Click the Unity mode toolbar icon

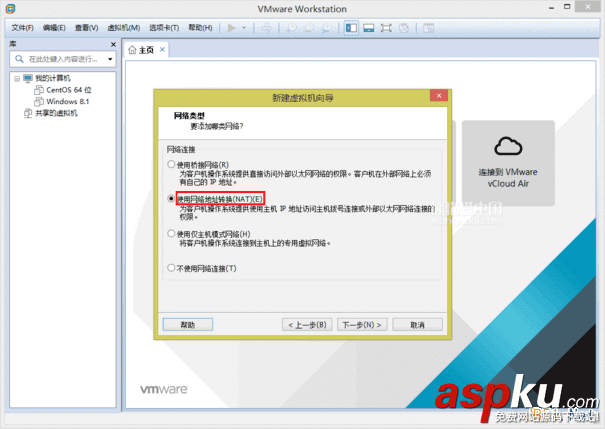coord(404,28)
